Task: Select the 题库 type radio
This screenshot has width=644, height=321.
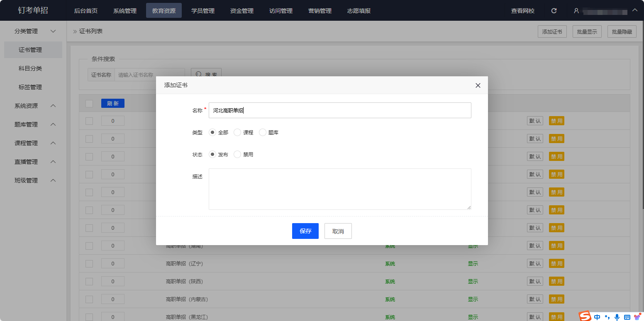Action: (x=263, y=132)
